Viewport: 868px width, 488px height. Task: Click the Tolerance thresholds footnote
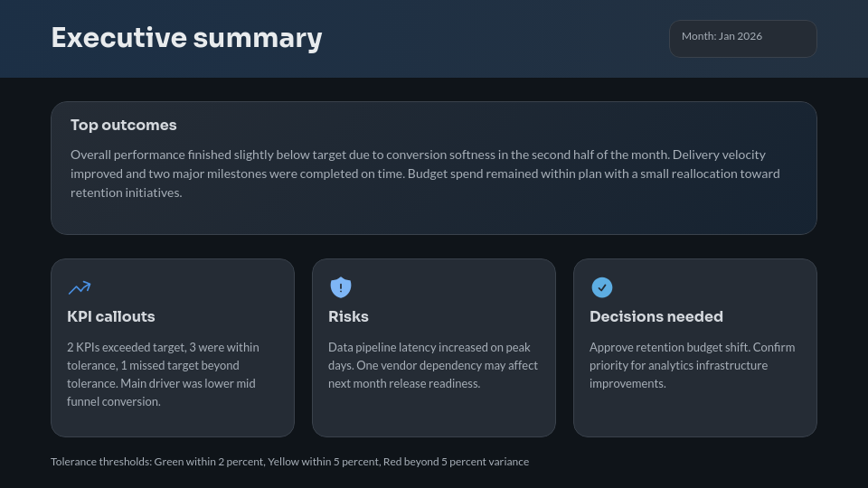click(x=289, y=462)
